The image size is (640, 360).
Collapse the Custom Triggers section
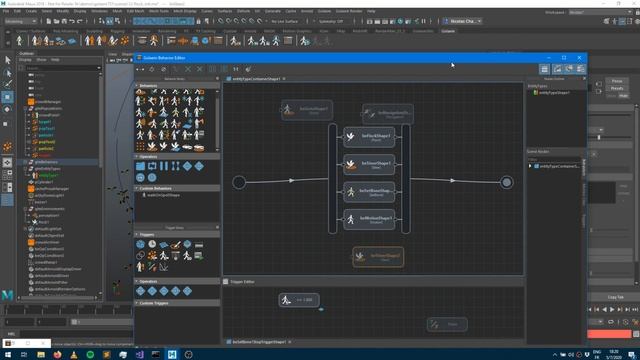pyautogui.click(x=137, y=303)
